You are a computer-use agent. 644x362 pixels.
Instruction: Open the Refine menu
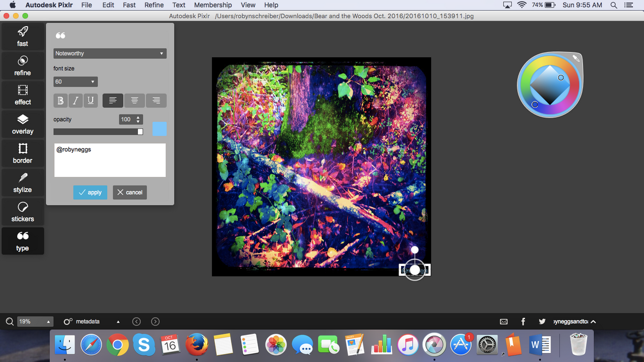pos(154,5)
